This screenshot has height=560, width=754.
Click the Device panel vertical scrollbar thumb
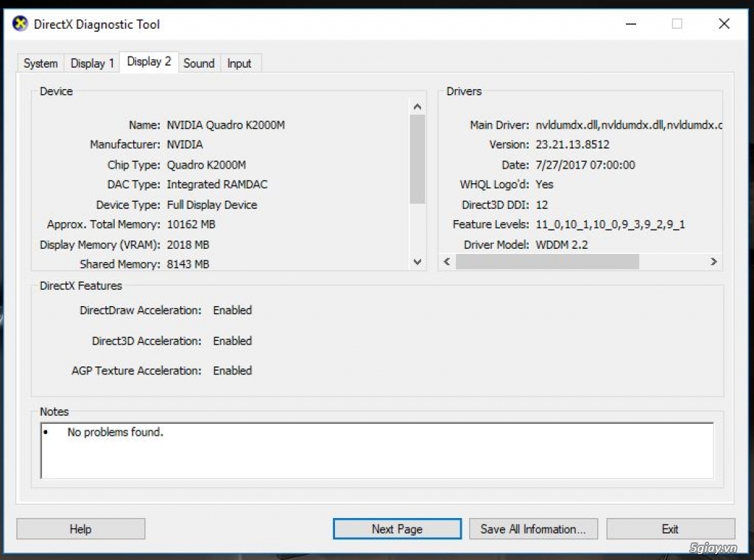pyautogui.click(x=417, y=159)
